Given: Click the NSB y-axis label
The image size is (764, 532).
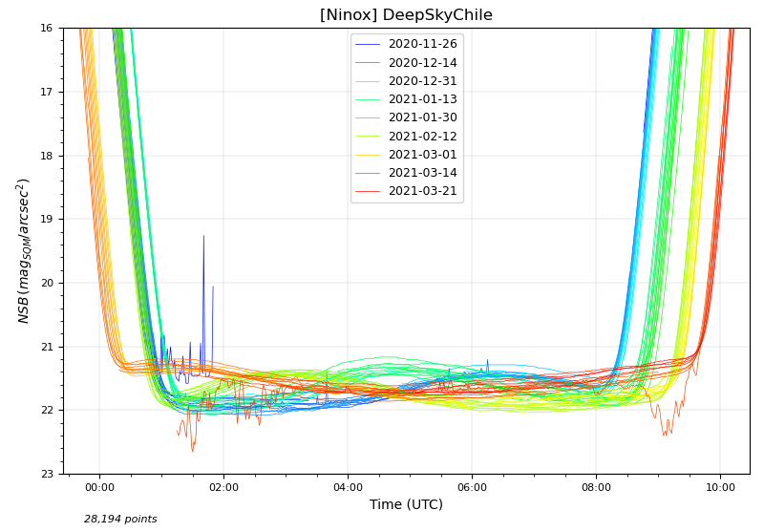Looking at the screenshot, I should [x=24, y=250].
